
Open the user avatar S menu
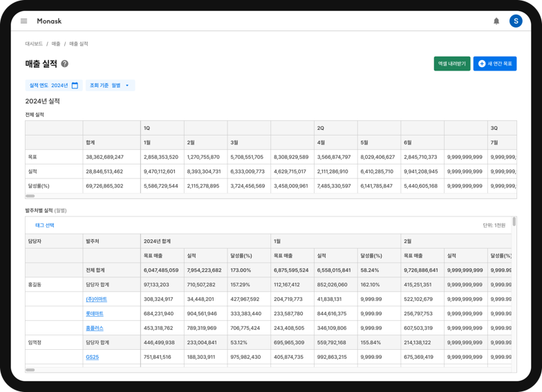pyautogui.click(x=516, y=21)
